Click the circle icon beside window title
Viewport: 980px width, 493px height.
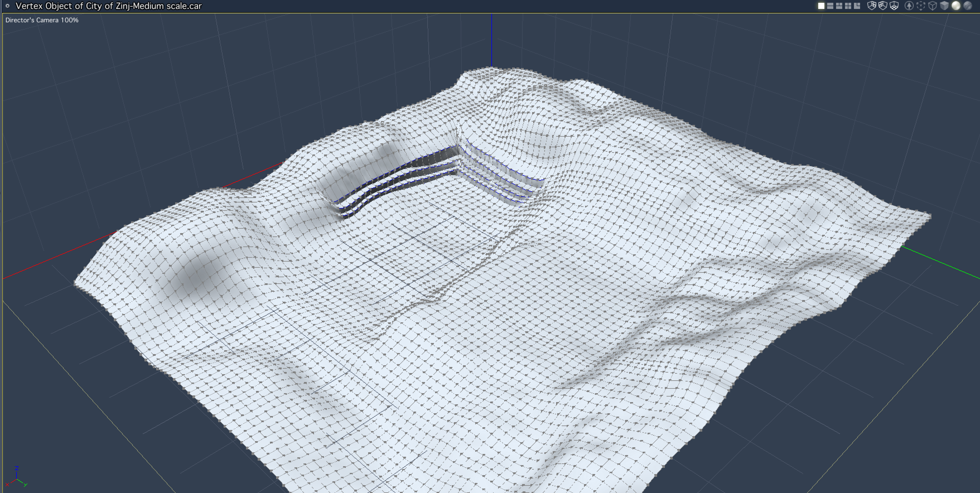pos(7,6)
